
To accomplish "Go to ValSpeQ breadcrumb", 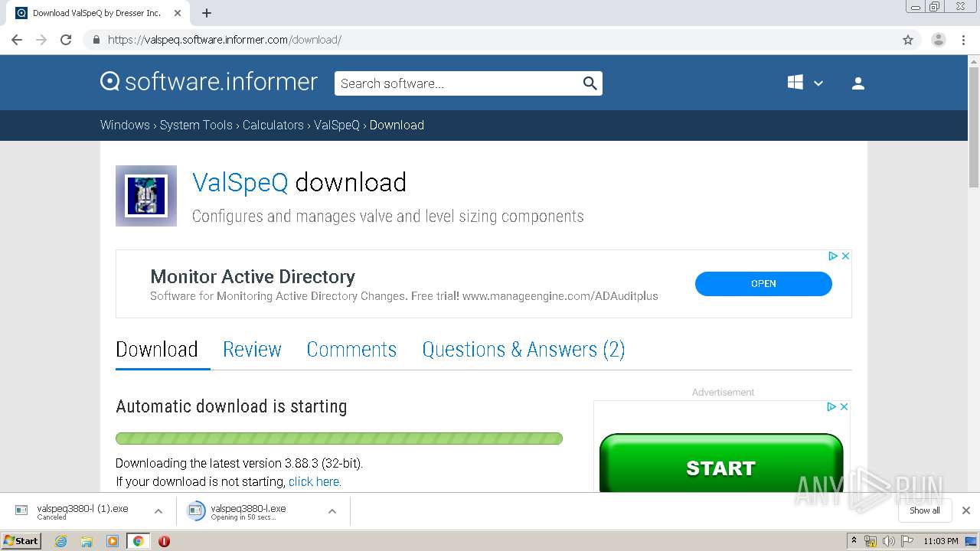I will [x=337, y=126].
